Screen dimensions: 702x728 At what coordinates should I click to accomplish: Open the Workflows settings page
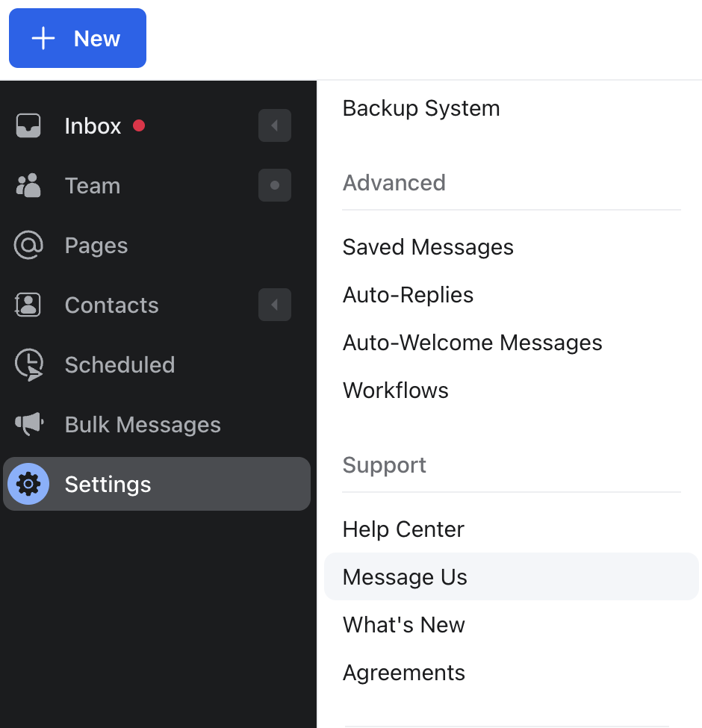click(395, 390)
